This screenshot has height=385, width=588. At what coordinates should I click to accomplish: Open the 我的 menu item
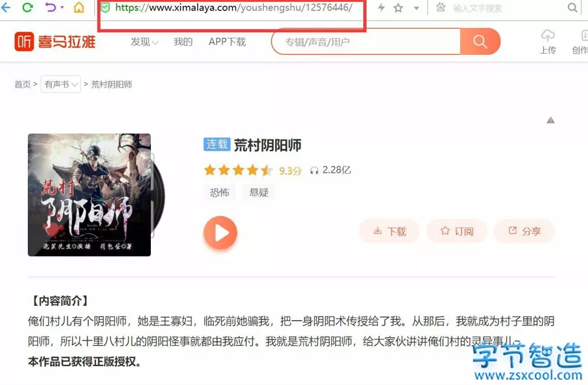coord(183,42)
